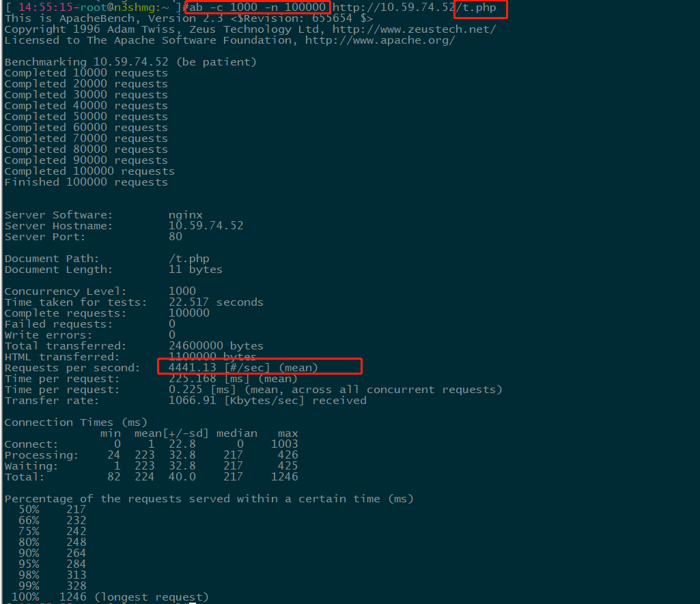Click 'Completed 60000 requests' line
Screen dimensions: 700x604
pos(86,128)
